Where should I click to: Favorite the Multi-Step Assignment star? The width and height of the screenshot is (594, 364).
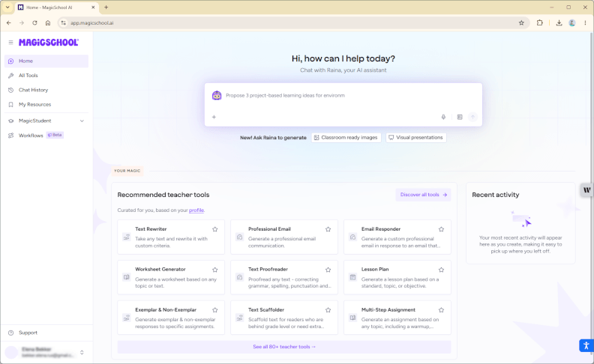pyautogui.click(x=441, y=310)
